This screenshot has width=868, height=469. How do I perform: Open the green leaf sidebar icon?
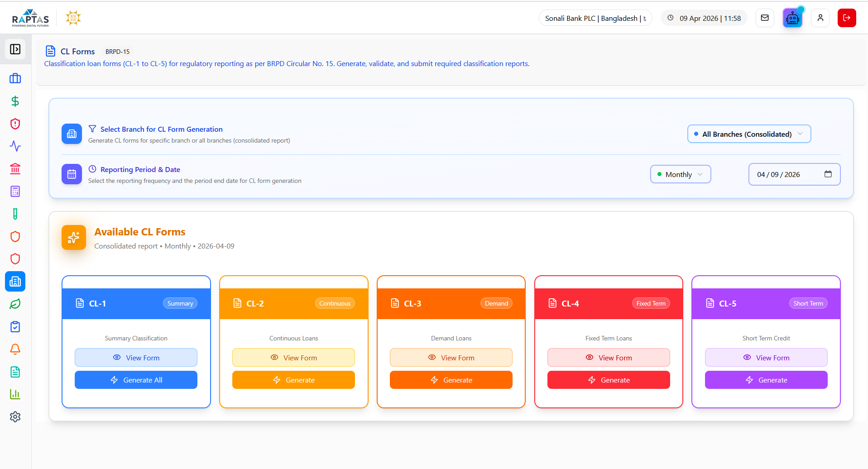click(15, 304)
